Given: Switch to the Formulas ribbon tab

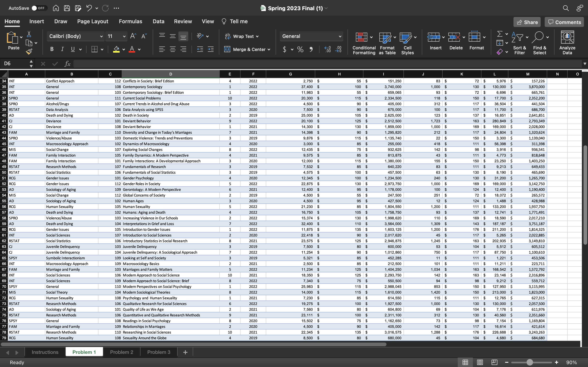Looking at the screenshot, I should click(130, 21).
